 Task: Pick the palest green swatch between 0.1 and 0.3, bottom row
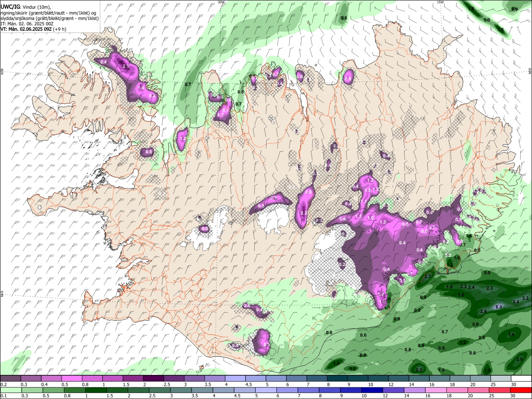click(11, 390)
